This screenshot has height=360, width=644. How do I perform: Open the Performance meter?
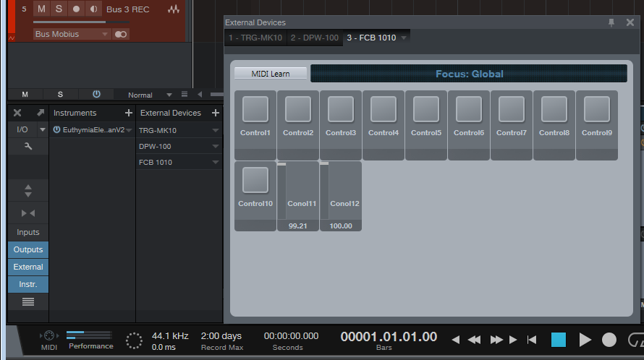(89, 339)
